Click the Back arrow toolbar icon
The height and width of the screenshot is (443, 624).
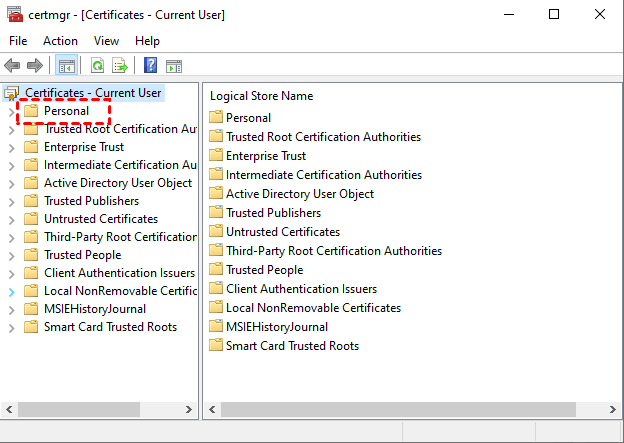coord(13,66)
